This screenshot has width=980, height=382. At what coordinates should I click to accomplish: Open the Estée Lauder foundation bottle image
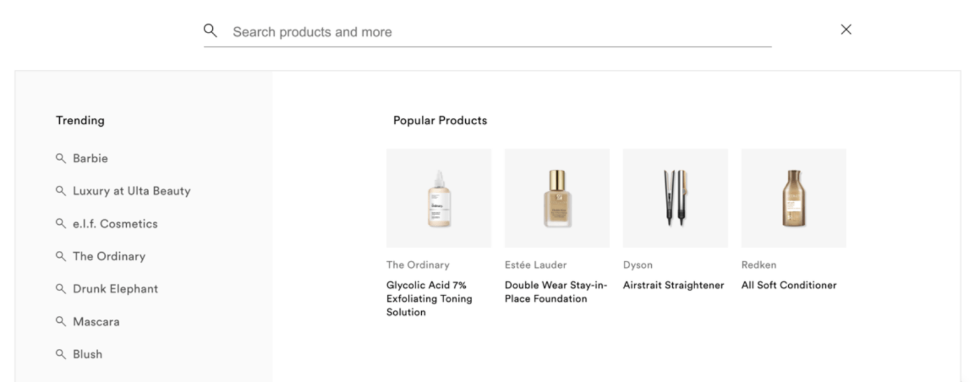(x=557, y=198)
